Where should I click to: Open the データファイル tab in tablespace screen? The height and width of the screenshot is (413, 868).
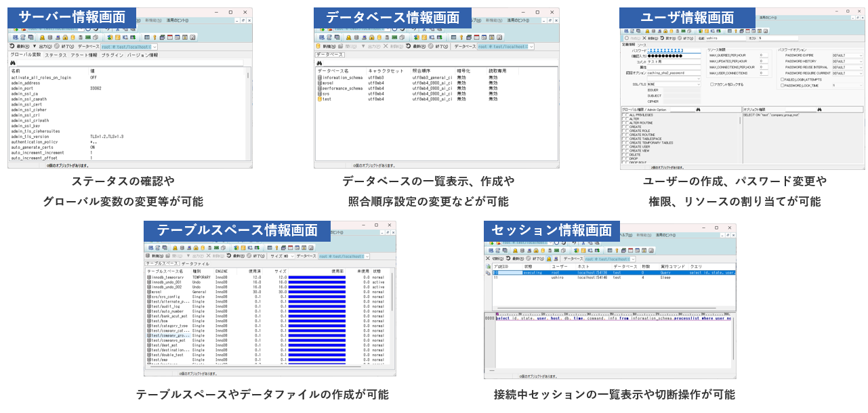(194, 264)
